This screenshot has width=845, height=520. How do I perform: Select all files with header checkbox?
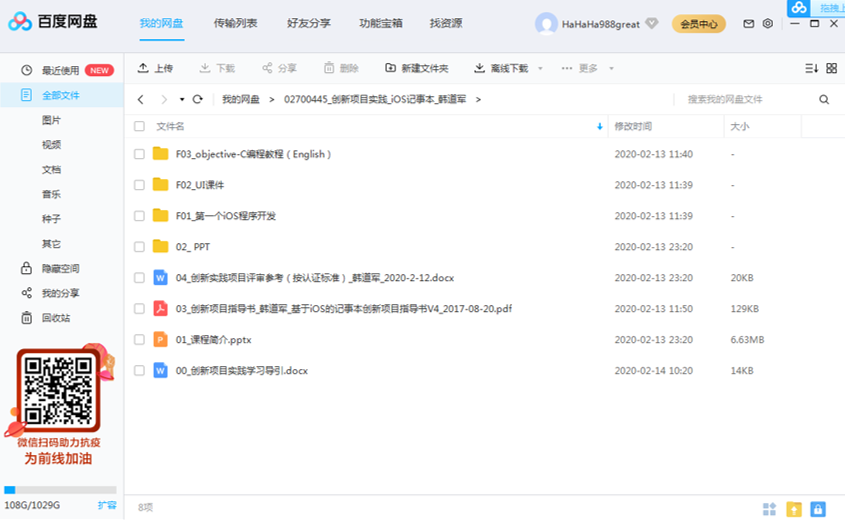pos(140,127)
